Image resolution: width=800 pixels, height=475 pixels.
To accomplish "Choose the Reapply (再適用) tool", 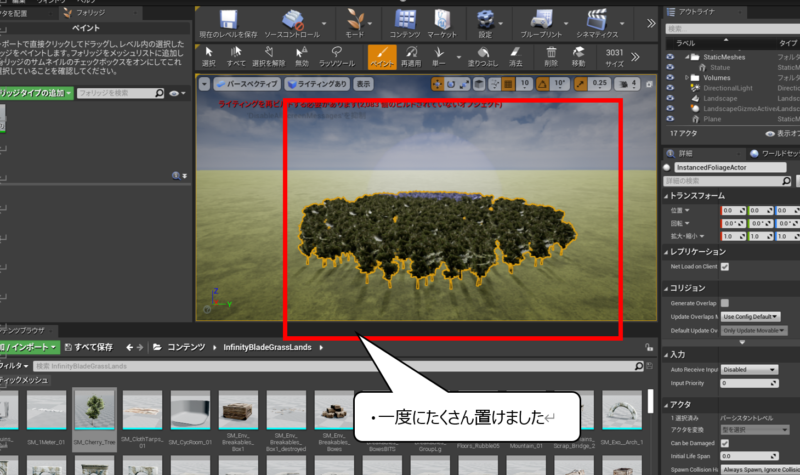I will coord(411,57).
